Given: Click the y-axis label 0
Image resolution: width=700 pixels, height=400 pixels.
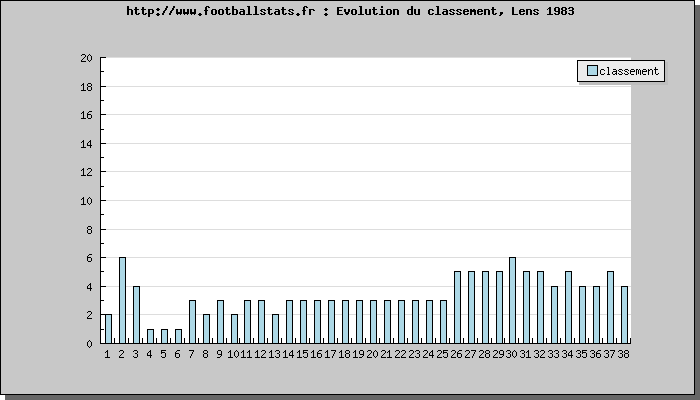Looking at the screenshot, I should point(89,344).
